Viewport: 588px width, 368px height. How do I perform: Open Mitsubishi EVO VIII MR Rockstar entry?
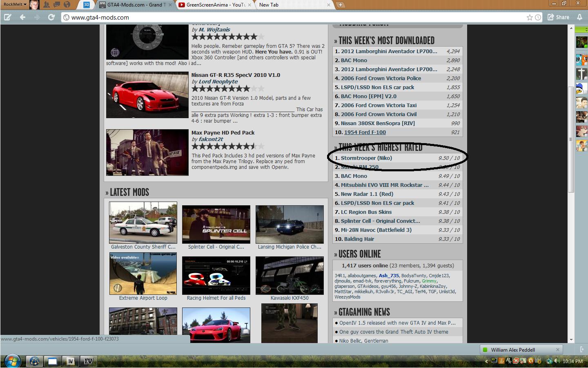click(385, 185)
